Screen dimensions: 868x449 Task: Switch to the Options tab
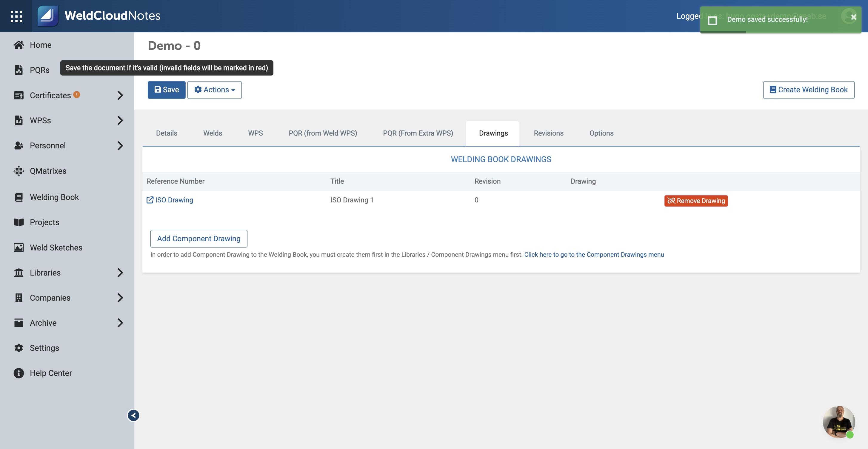[x=601, y=133]
